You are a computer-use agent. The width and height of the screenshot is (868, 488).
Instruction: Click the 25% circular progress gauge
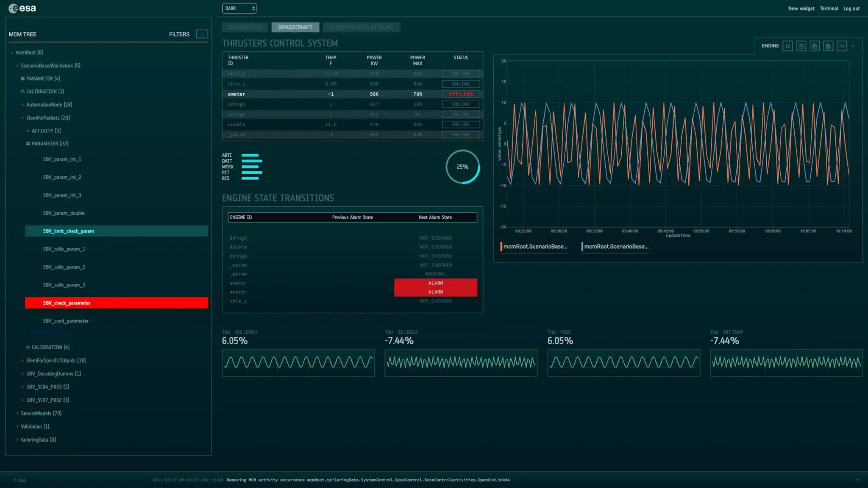tap(462, 167)
